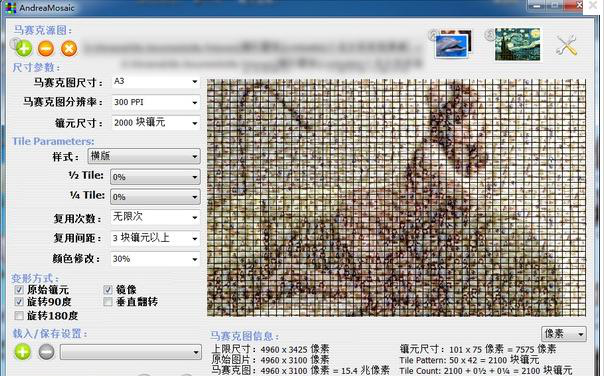This screenshot has height=376, width=604.
Task: Click the Tile Count 2100 line
Action: (x=486, y=371)
